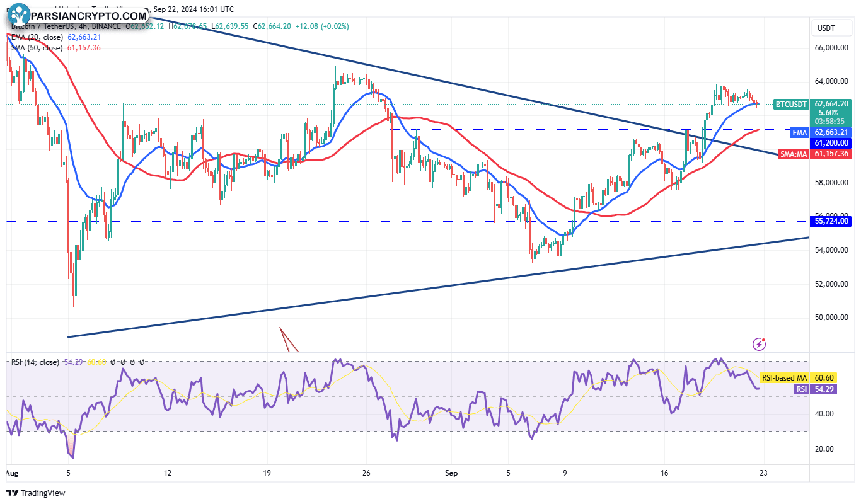Click the blue EMA tag on price axis
Screen dimensions: 861x504
point(799,132)
